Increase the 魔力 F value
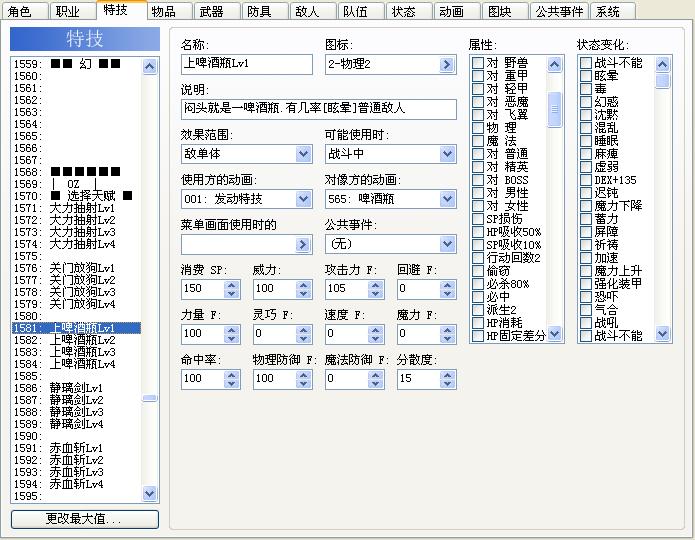The width and height of the screenshot is (695, 540). pyautogui.click(x=448, y=330)
